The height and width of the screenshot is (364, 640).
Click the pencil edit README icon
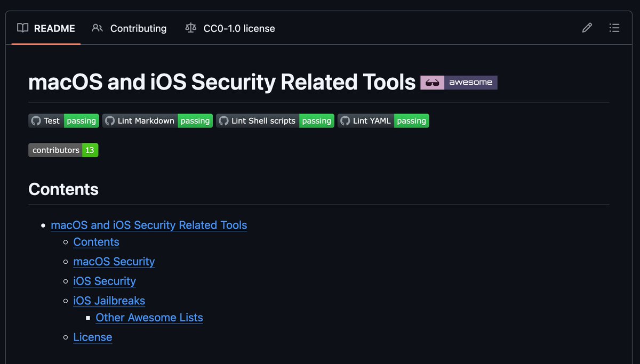[587, 28]
